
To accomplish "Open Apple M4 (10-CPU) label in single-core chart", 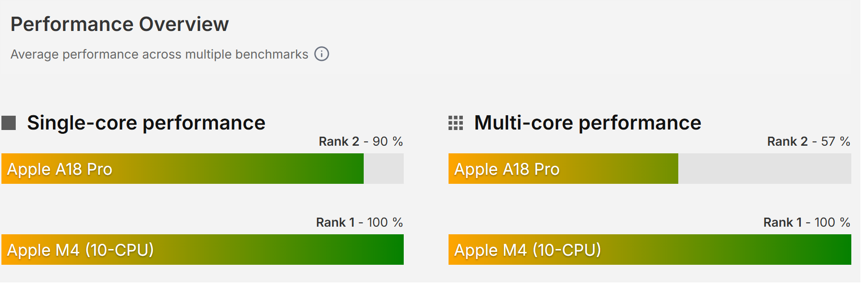I will point(80,250).
